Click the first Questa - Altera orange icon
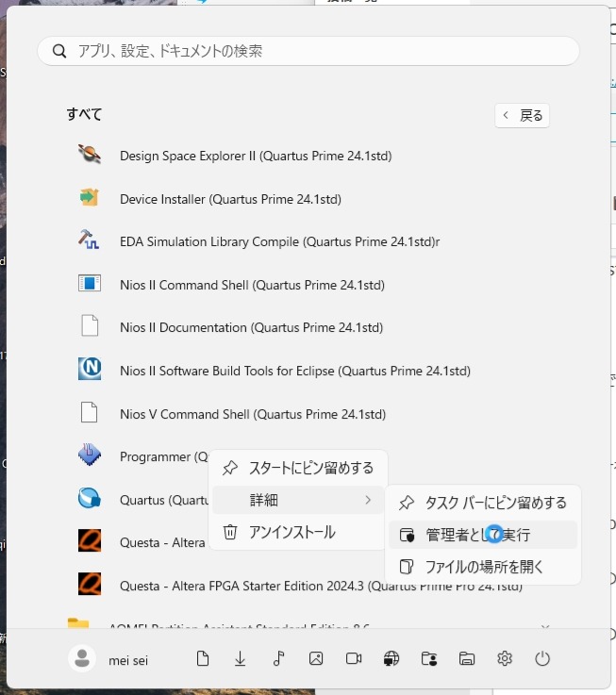 [89, 540]
